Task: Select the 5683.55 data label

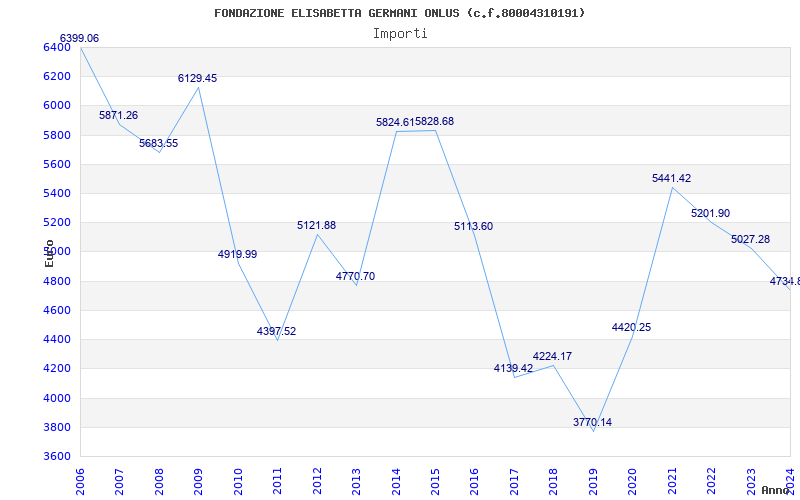Action: click(x=159, y=143)
